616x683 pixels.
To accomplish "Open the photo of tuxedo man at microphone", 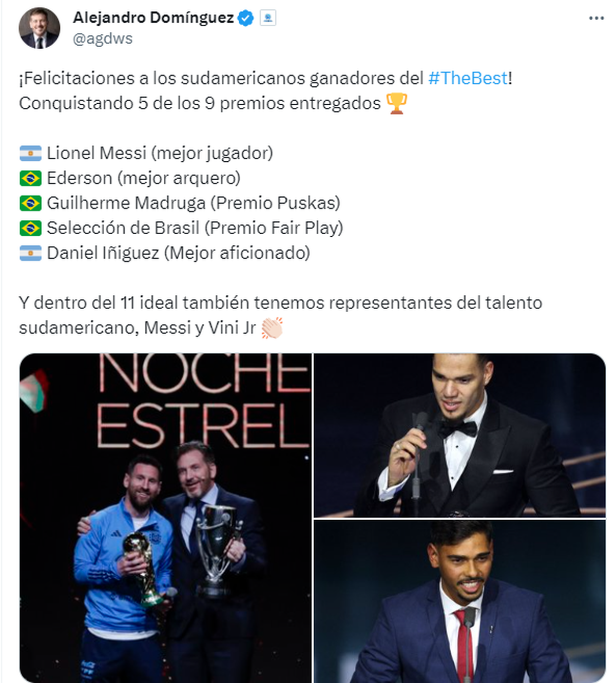I will 459,435.
